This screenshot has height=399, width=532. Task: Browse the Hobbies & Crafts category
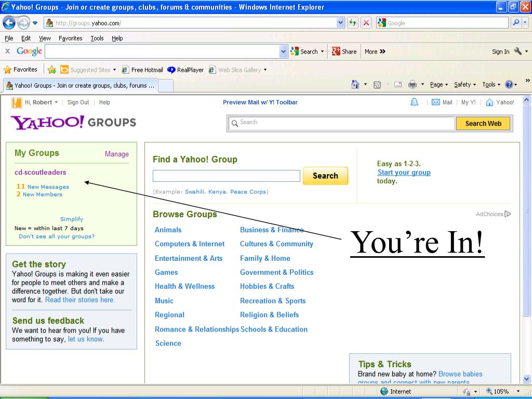(x=267, y=286)
